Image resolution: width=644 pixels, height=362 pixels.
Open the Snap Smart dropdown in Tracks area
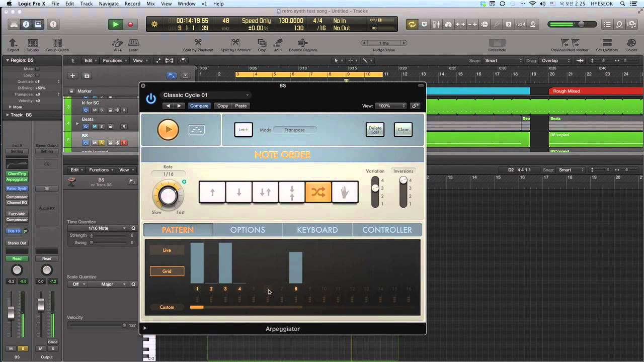point(503,61)
